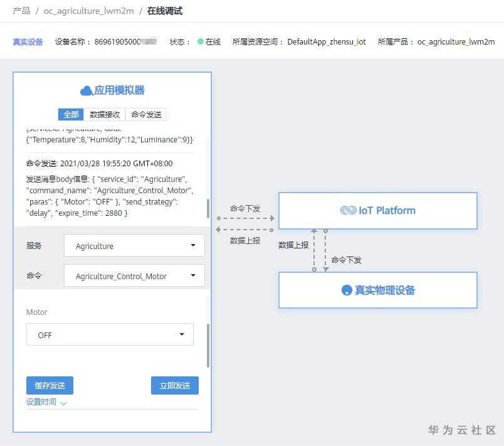Click the green online status dot
Image resolution: width=504 pixels, height=446 pixels.
pos(200,41)
